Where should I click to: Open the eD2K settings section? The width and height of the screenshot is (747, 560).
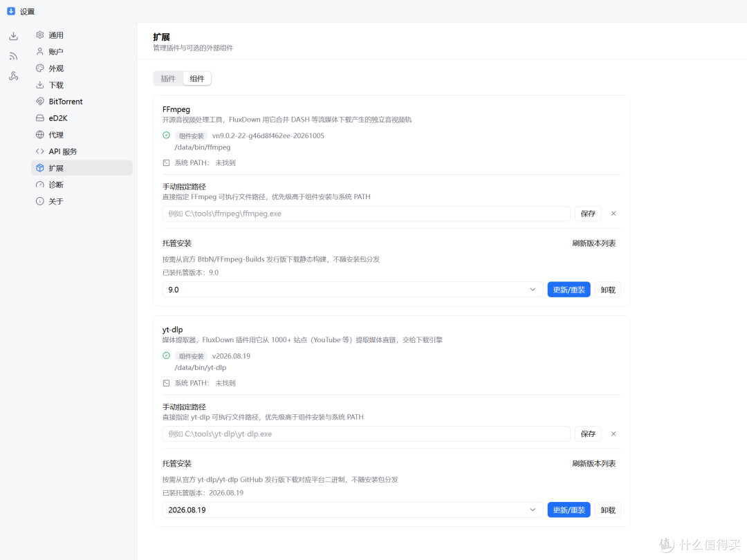coord(82,118)
